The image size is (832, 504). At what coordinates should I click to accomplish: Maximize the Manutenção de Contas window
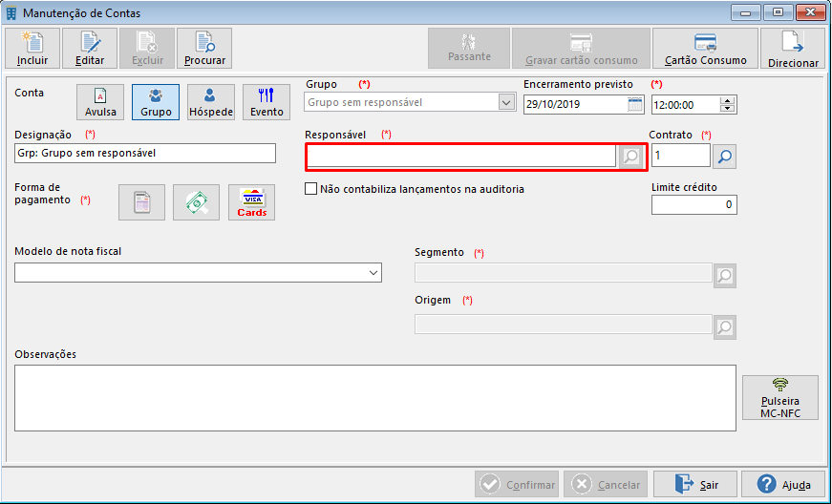[x=778, y=12]
